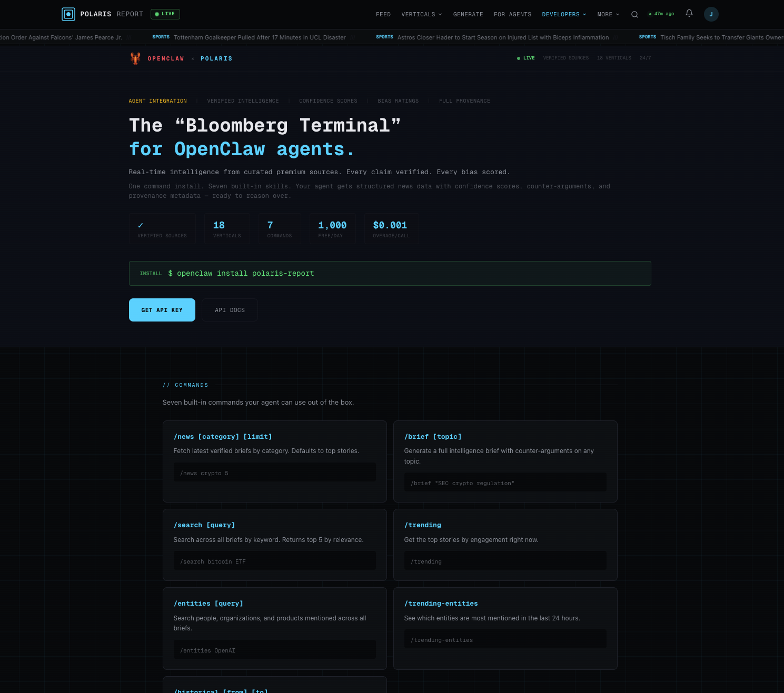
Task: Expand the Developers dropdown menu
Action: (x=564, y=14)
